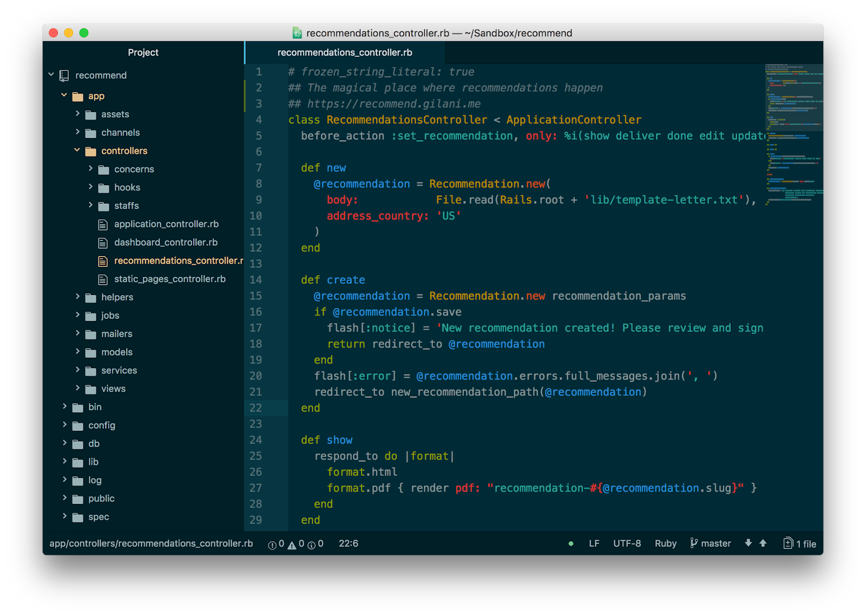The height and width of the screenshot is (616, 866).
Task: Click the green status dot indicator
Action: (x=571, y=544)
